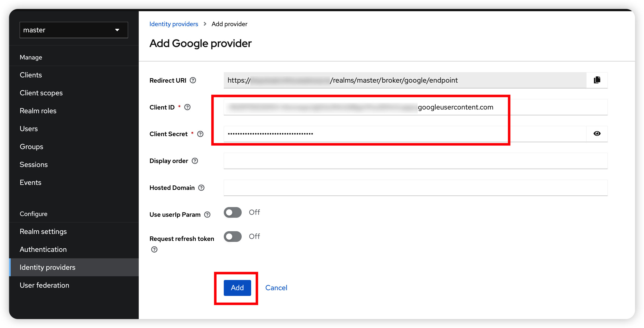644x328 pixels.
Task: Reveal the Client Secret value
Action: 597,134
